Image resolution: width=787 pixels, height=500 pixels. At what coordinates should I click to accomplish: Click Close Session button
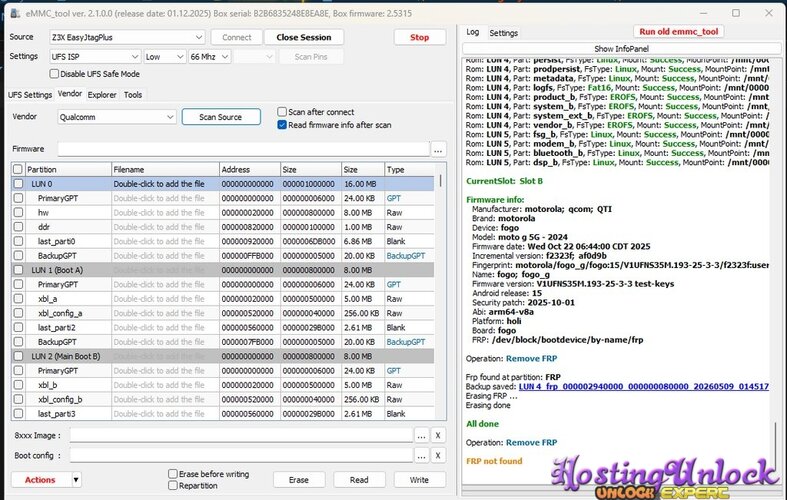(303, 37)
